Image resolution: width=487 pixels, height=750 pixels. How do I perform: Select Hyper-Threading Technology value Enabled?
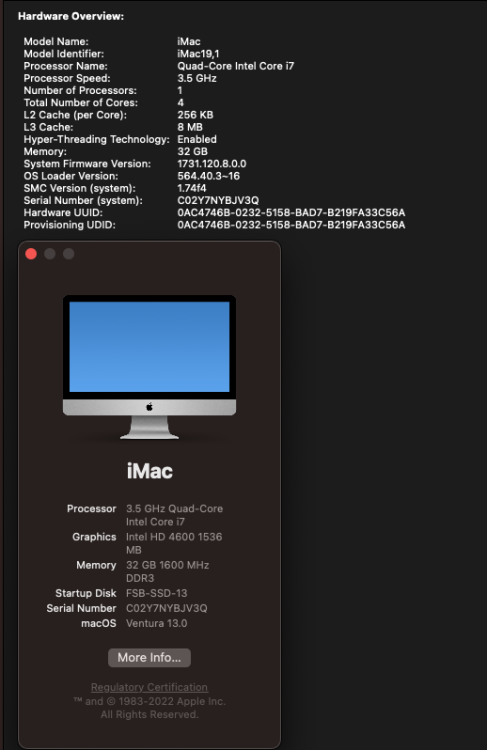click(197, 139)
